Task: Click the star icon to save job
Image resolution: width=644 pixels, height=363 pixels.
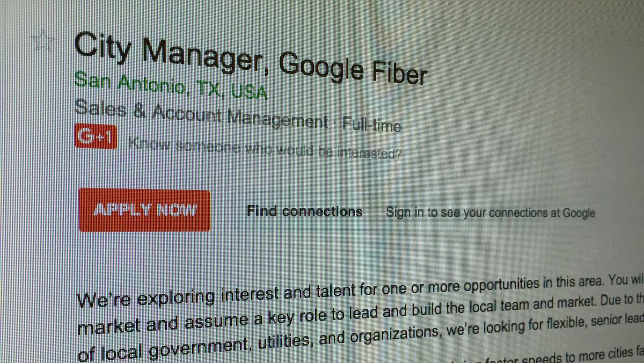Action: pos(42,41)
